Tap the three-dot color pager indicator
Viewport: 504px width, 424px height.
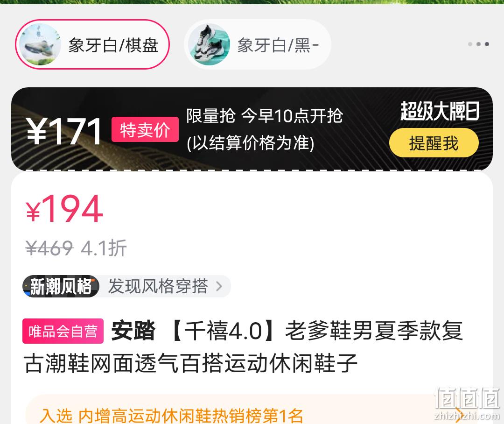(x=479, y=44)
